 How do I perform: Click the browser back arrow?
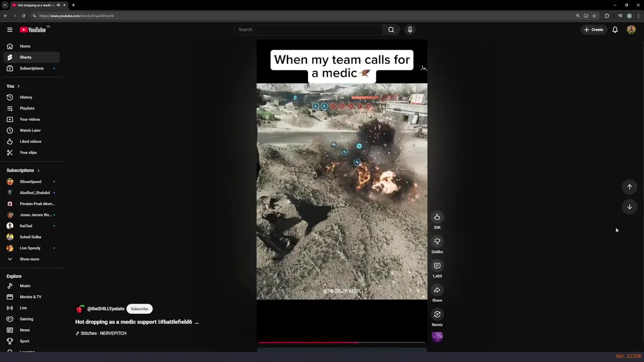[6, 16]
